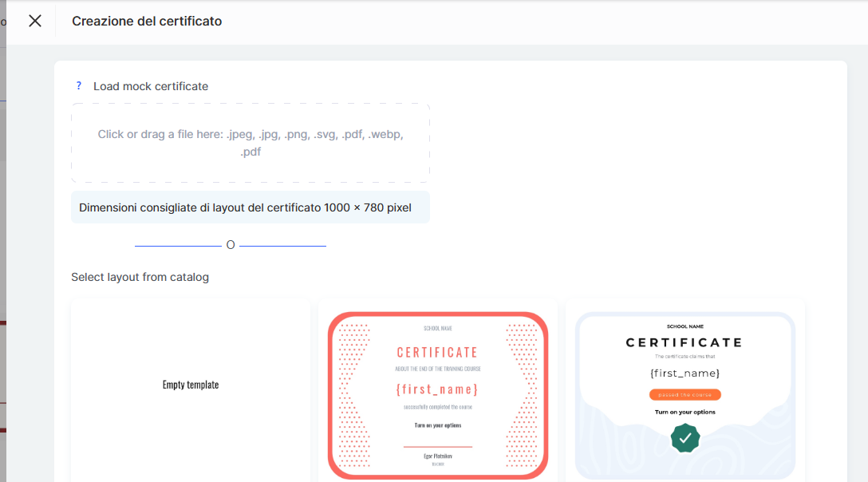Click the 'Creazione del certificato' title
868x482 pixels.
pyautogui.click(x=147, y=22)
